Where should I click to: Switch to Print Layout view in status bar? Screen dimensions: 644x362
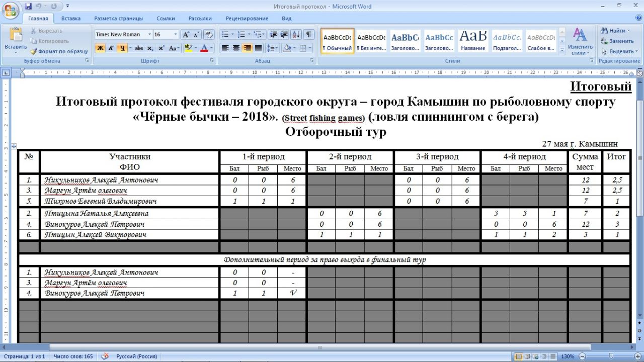tap(519, 356)
